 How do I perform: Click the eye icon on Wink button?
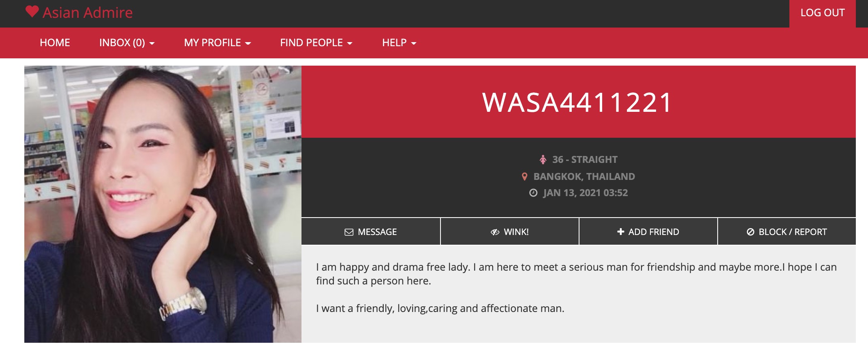[495, 232]
